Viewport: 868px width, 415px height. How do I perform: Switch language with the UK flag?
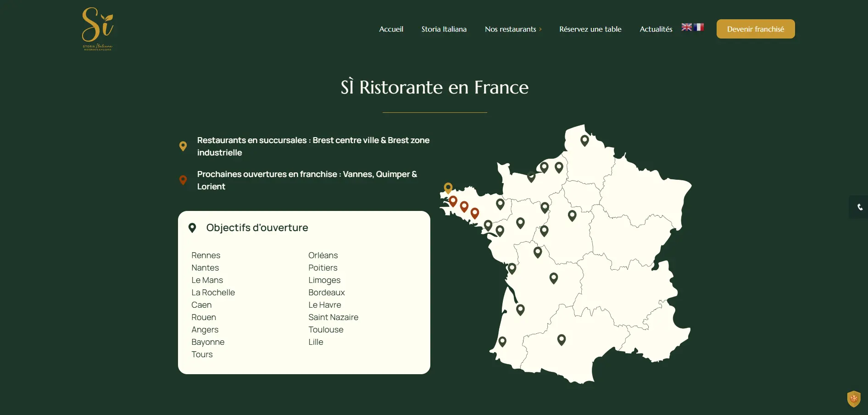click(x=686, y=27)
